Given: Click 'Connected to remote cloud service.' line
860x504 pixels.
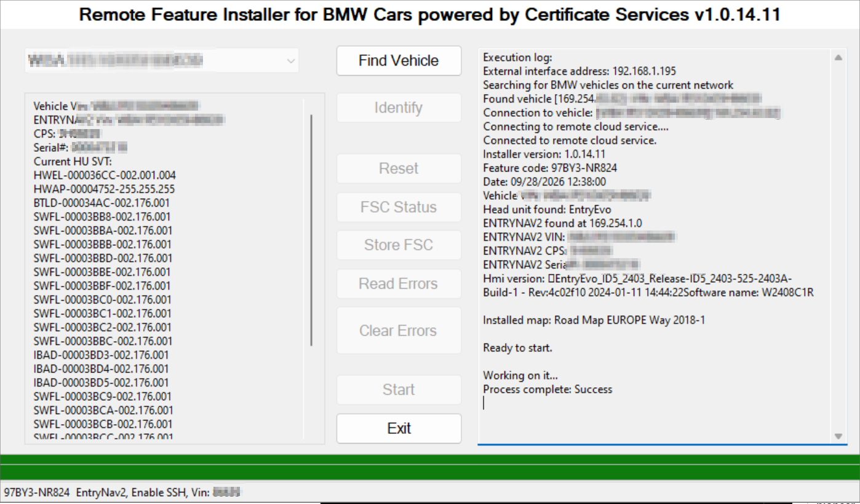Looking at the screenshot, I should coord(570,140).
